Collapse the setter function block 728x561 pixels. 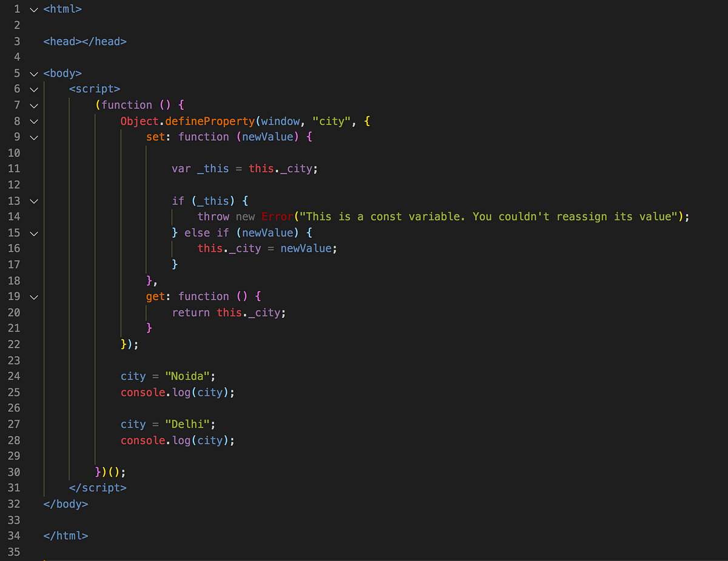[x=33, y=137]
